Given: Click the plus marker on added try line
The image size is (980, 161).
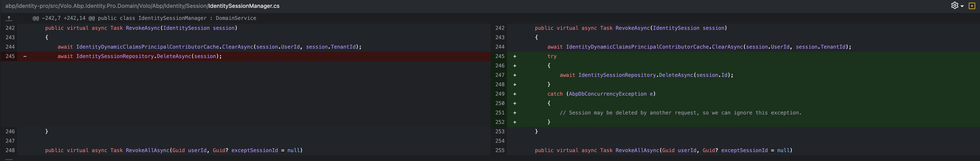Looking at the screenshot, I should pos(515,56).
